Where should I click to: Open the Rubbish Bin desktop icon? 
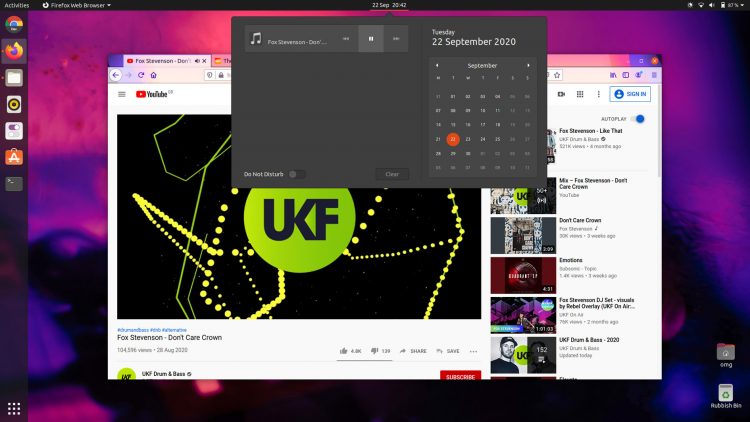tap(726, 396)
